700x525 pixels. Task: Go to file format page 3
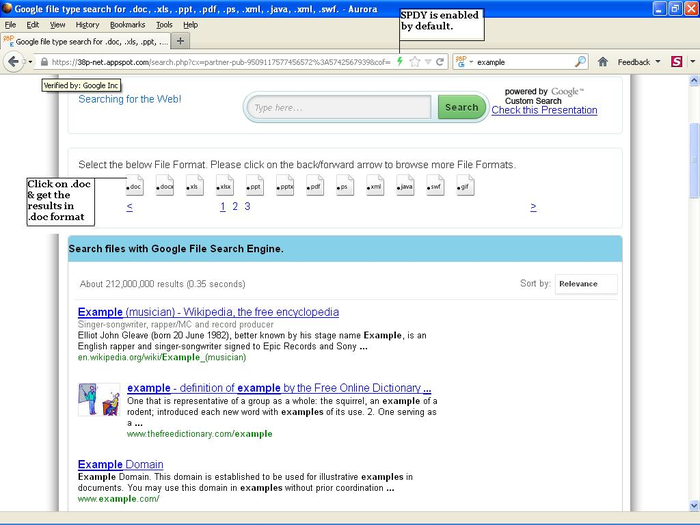[x=247, y=206]
